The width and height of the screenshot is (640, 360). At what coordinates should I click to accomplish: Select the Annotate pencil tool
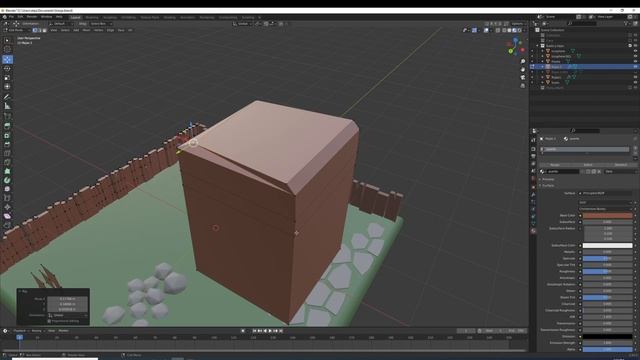tap(7, 97)
